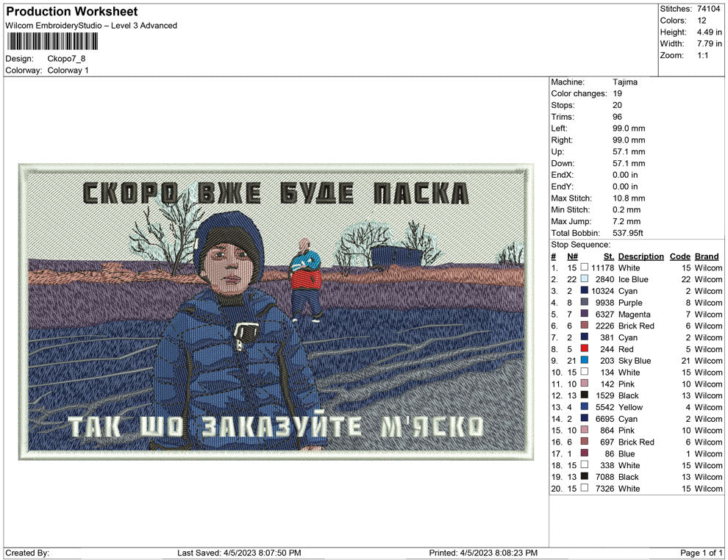The width and height of the screenshot is (728, 560).
Task: Click the St. column header
Action: (609, 256)
